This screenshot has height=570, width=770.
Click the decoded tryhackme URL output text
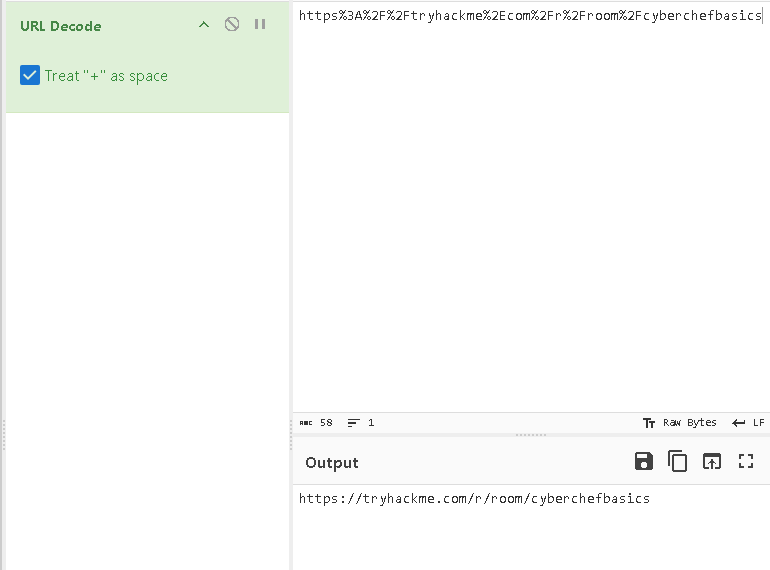474,498
